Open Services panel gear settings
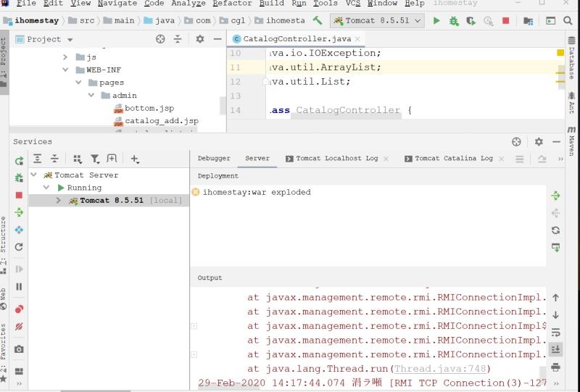 tap(539, 142)
